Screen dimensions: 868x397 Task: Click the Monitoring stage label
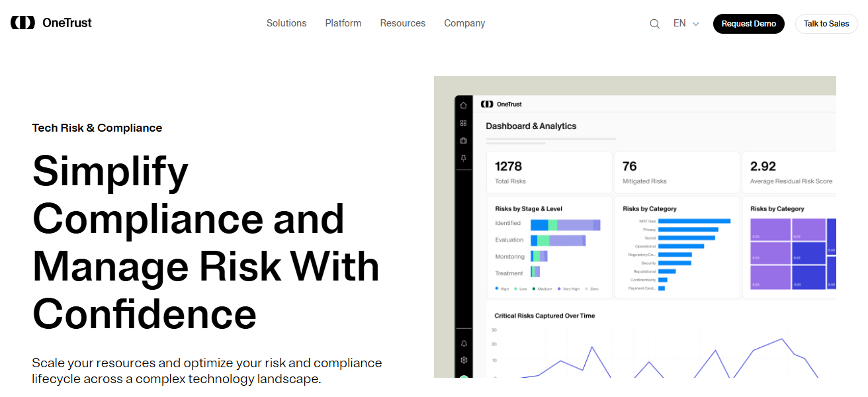click(510, 257)
